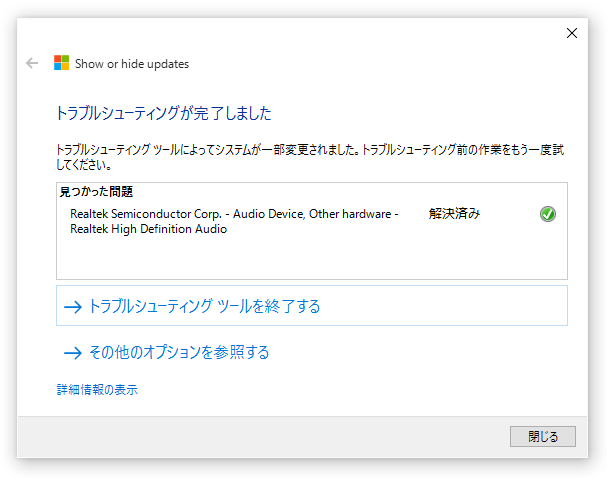Close the dialog with the X button
The width and height of the screenshot is (607, 478).
pos(572,33)
